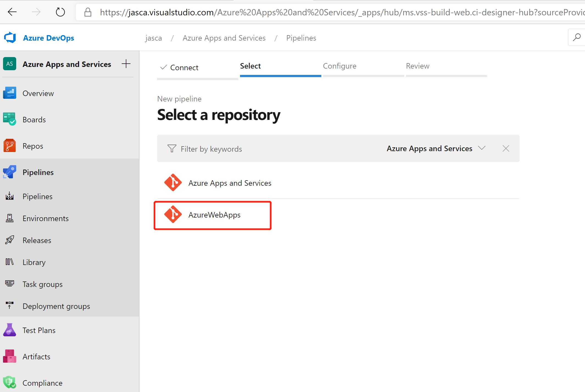Screen dimensions: 585x392
Task: Click the plus icon beside project name
Action: tap(126, 64)
